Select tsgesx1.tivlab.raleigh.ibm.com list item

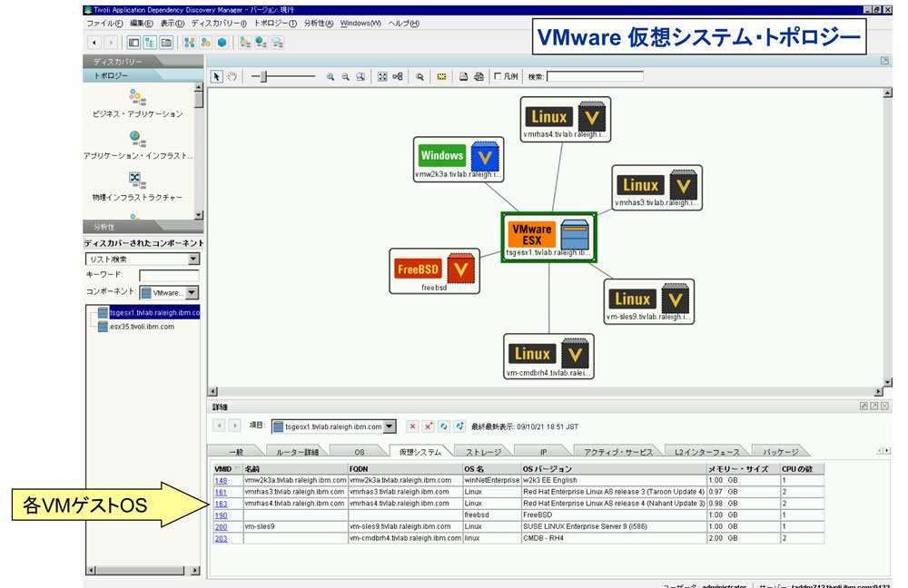[149, 312]
